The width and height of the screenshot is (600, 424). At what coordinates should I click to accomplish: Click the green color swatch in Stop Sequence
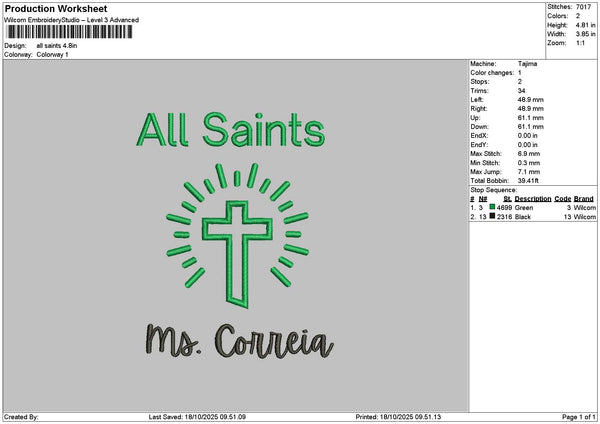point(492,207)
